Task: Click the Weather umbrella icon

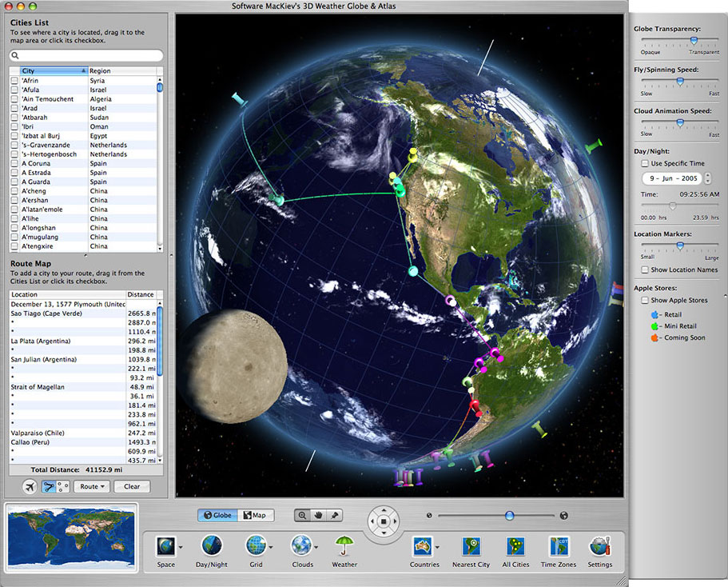Action: 344,546
